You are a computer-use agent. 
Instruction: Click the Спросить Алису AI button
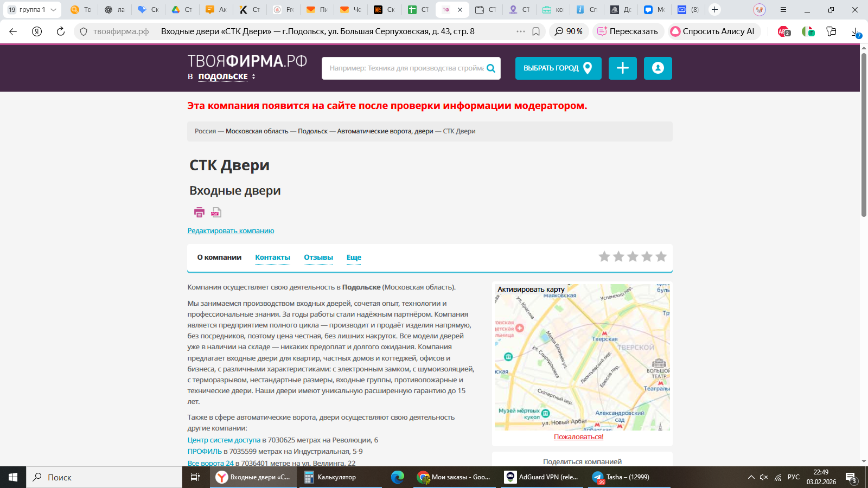click(713, 31)
